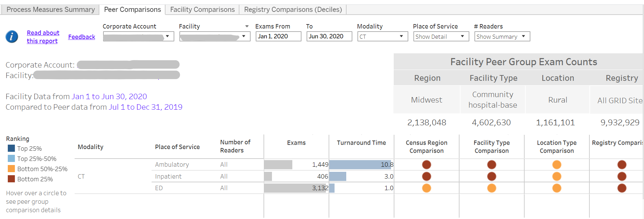Click the Number of Readers column header
The height and width of the screenshot is (219, 644).
(235, 146)
